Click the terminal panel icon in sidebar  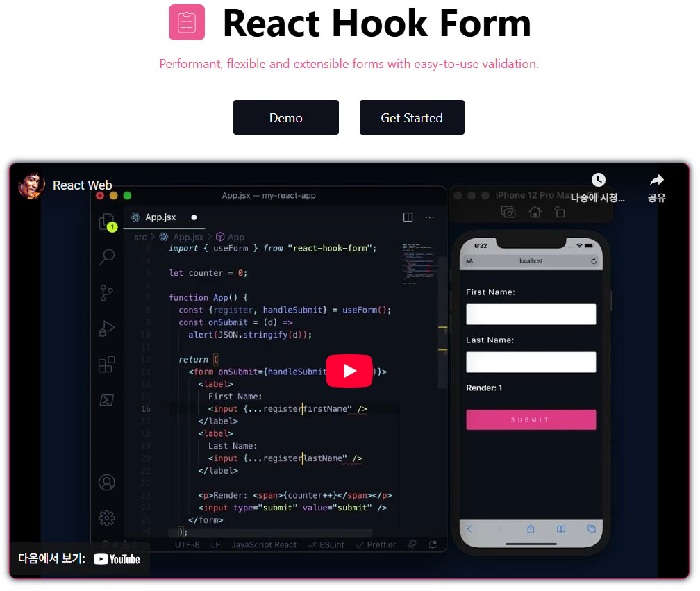tap(106, 399)
